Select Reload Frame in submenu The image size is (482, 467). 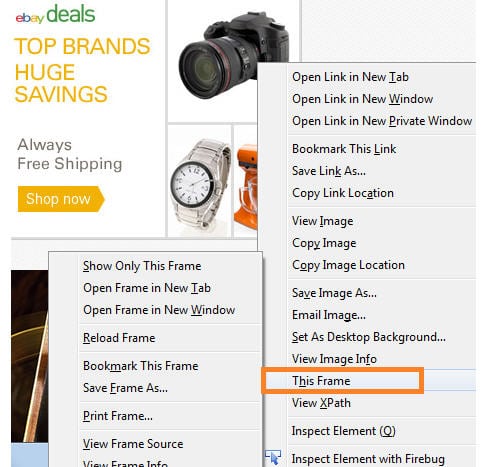point(119,338)
